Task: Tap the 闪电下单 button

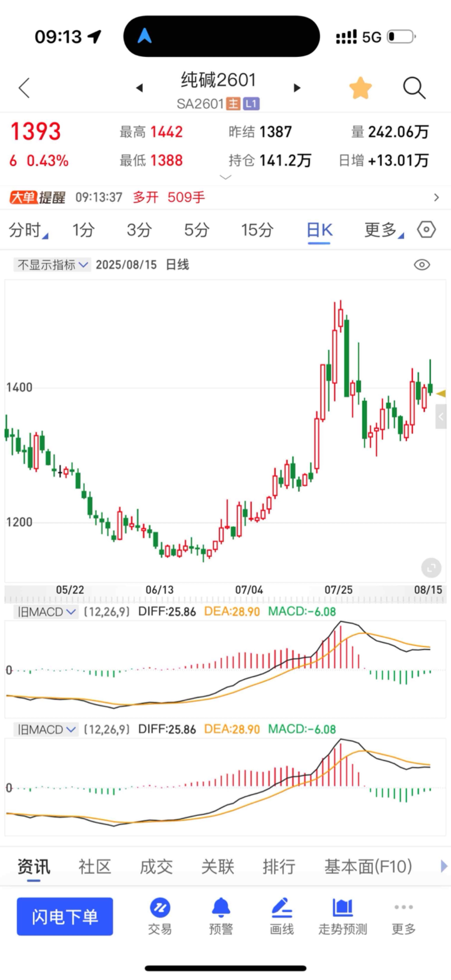Action: [x=65, y=916]
